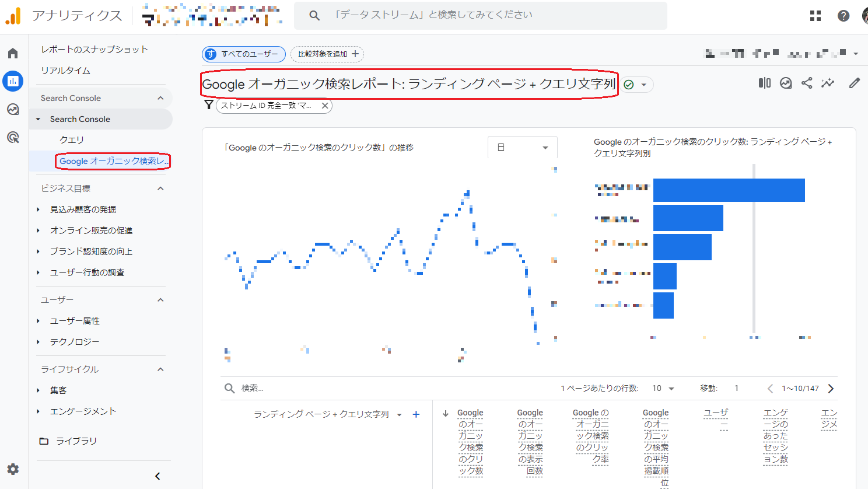Open the 日 date granularity dropdown

click(522, 147)
